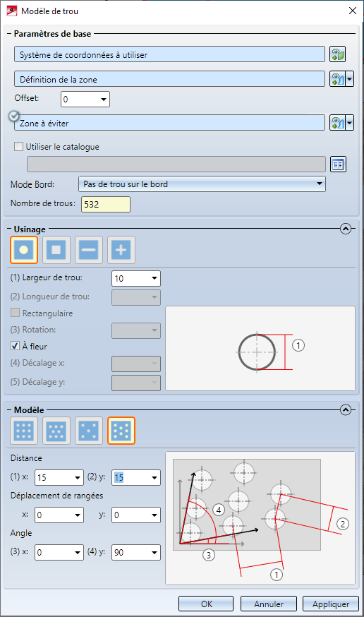The image size is (364, 617).
Task: Uncheck the À fleur checkbox
Action: tap(15, 346)
